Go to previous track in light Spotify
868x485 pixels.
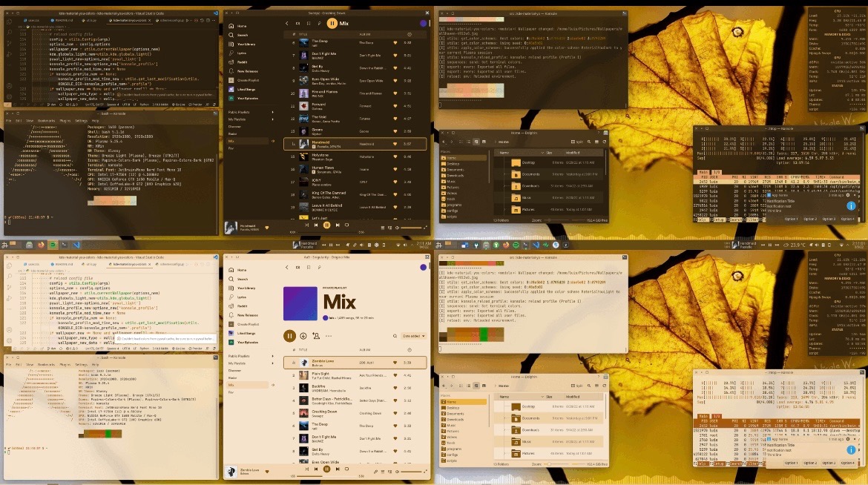(x=316, y=469)
